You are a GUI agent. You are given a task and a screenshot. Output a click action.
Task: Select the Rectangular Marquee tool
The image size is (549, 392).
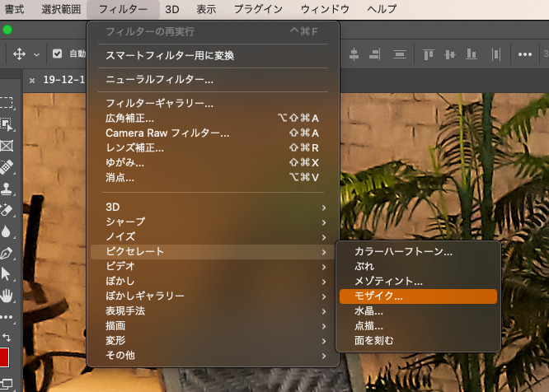pos(7,104)
